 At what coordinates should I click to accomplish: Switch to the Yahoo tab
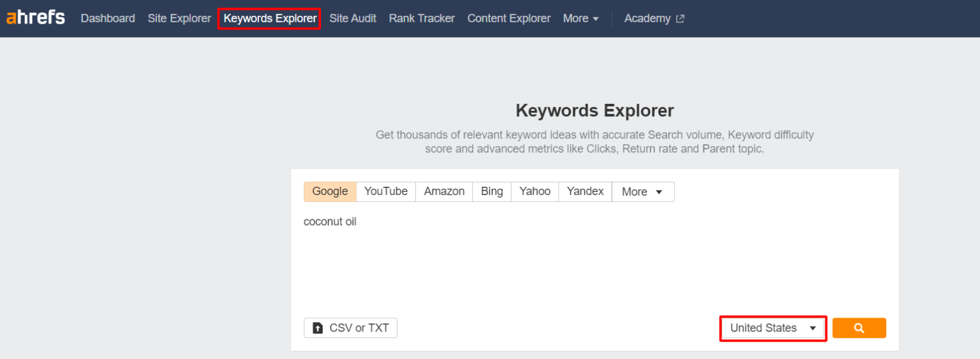click(x=535, y=191)
